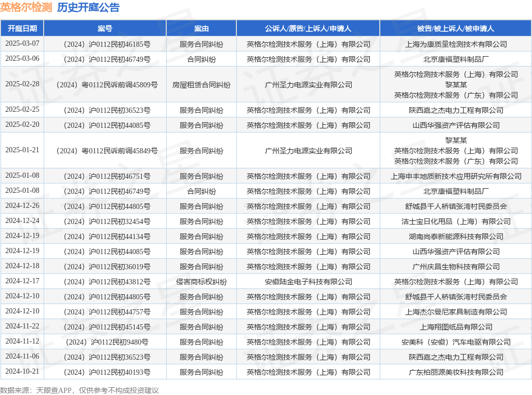Click the date 2025-03-06
This screenshot has height=395, width=532.
point(22,59)
